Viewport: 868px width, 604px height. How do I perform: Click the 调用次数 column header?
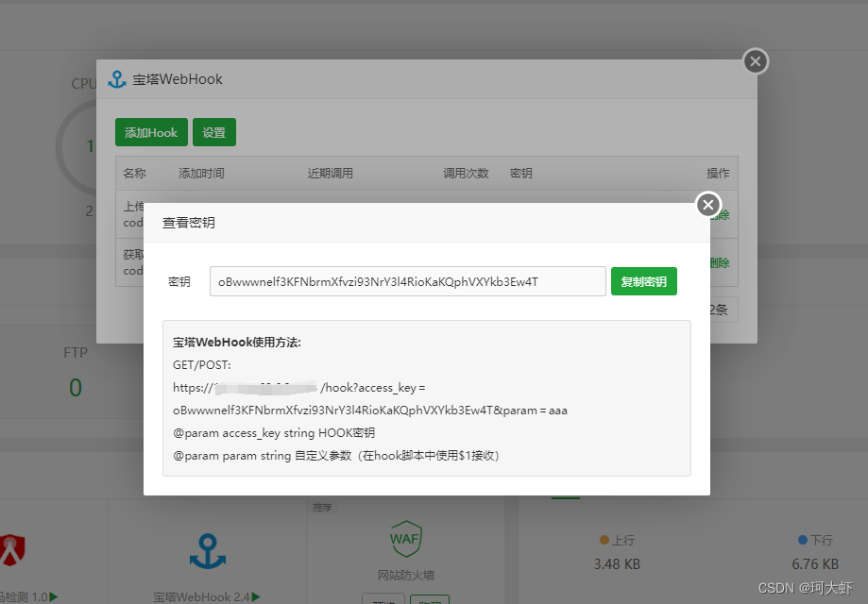tap(466, 173)
